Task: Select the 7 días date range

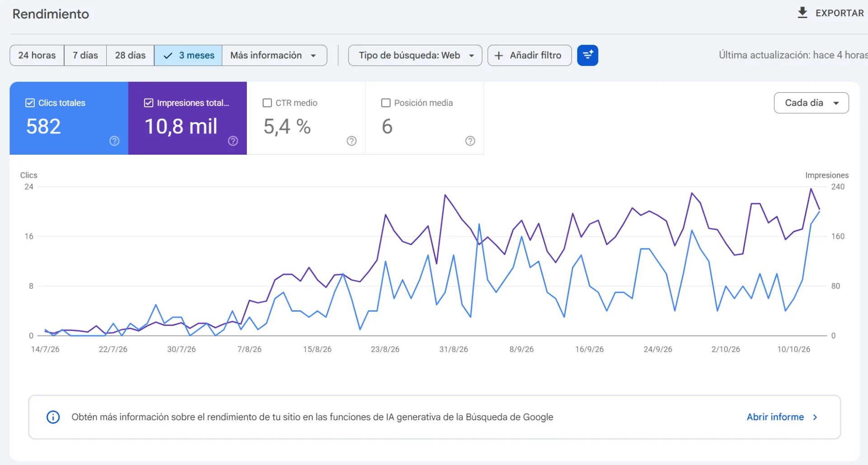Action: [85, 55]
